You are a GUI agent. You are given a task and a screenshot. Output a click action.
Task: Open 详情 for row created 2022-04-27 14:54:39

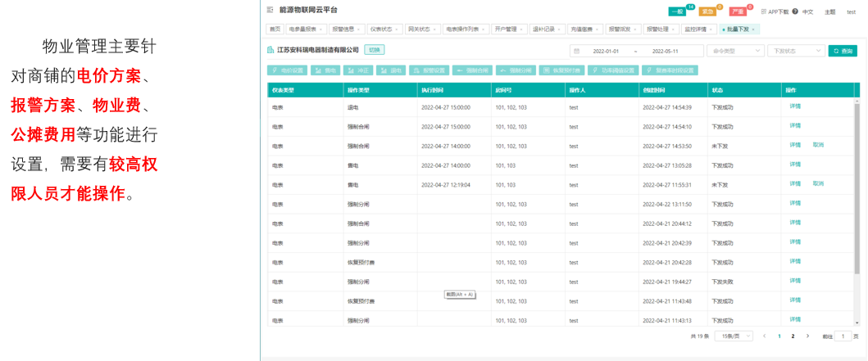[x=795, y=106]
